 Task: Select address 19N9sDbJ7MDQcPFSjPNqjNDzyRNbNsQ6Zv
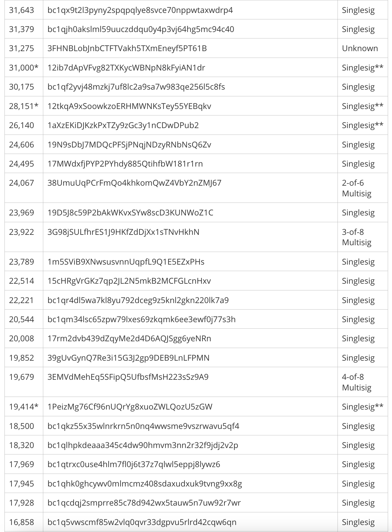point(129,145)
